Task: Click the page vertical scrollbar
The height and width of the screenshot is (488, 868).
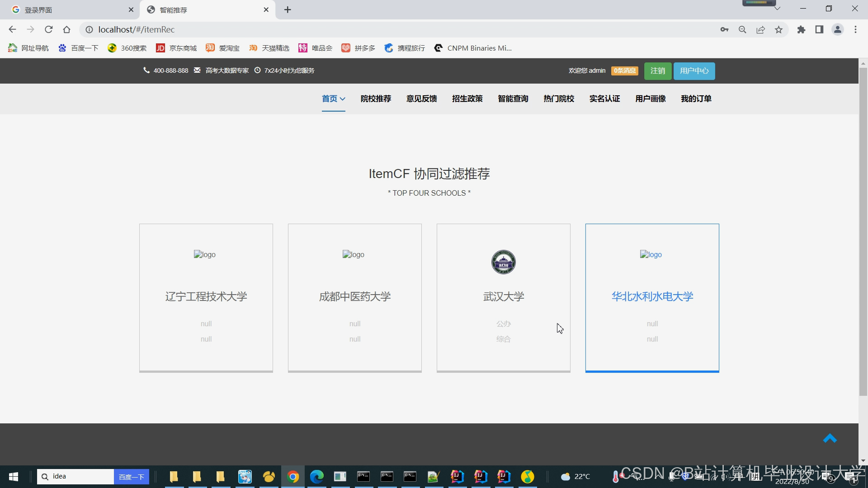Action: [863, 226]
